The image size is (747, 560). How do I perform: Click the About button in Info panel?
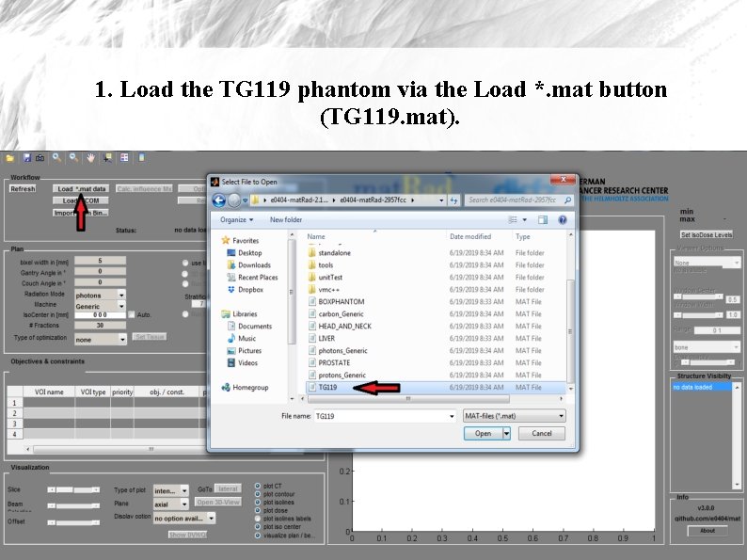tap(707, 531)
